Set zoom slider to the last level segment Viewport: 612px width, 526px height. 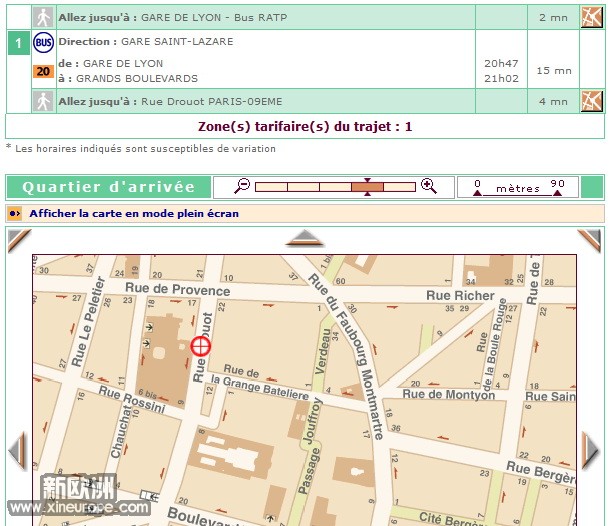point(399,187)
